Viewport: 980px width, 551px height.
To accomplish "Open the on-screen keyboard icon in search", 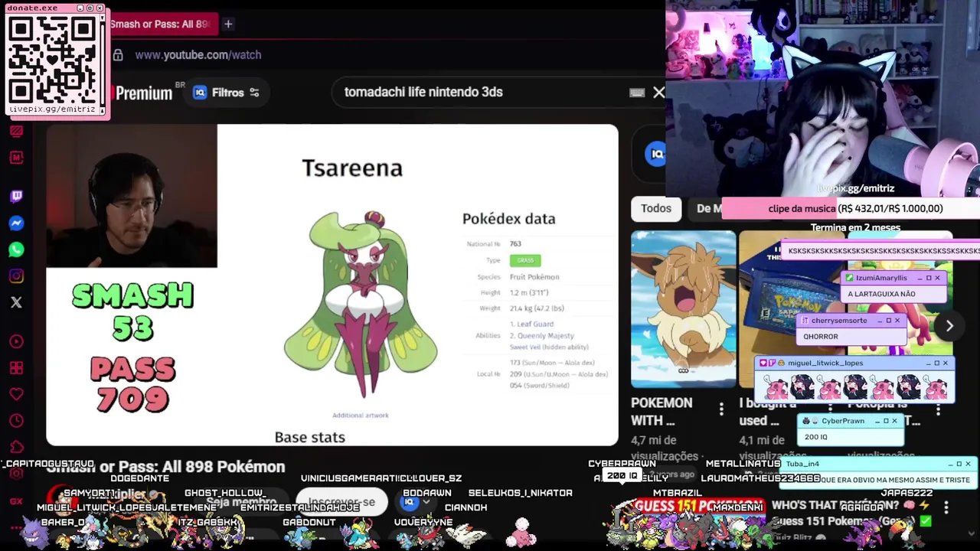I will click(x=636, y=93).
